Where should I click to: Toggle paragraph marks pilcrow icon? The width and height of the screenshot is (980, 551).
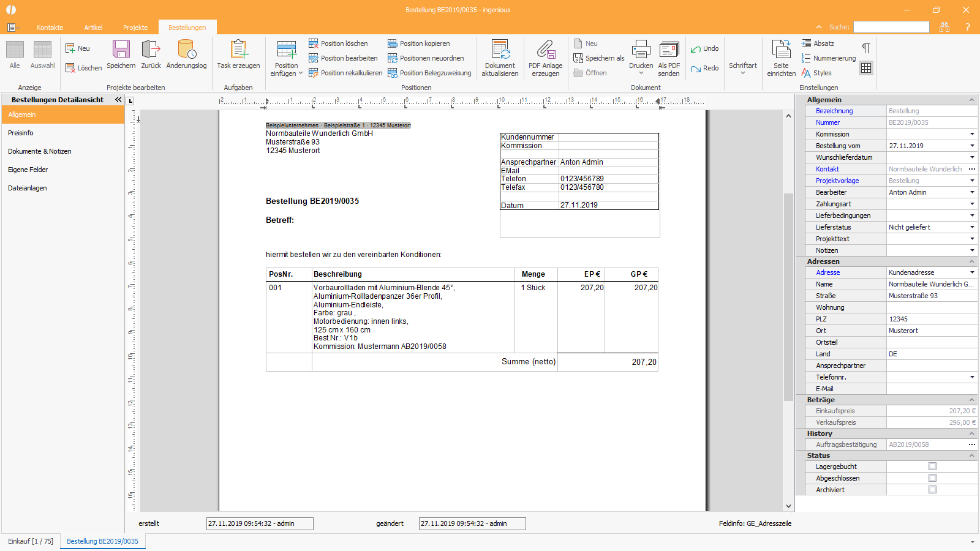[866, 48]
